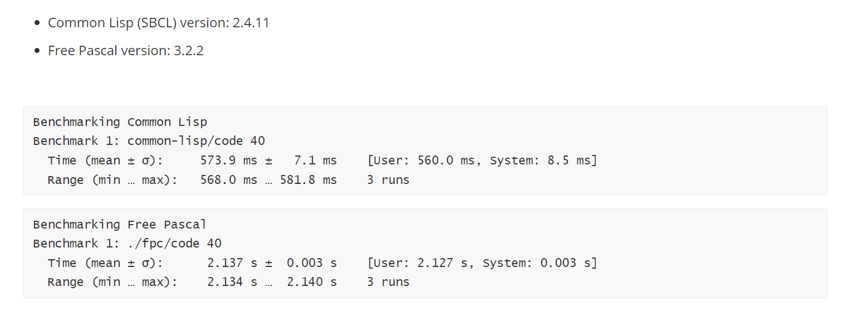Click the "Benchmarking Free Pascal" heading line
This screenshot has height=335, width=868.
120,225
